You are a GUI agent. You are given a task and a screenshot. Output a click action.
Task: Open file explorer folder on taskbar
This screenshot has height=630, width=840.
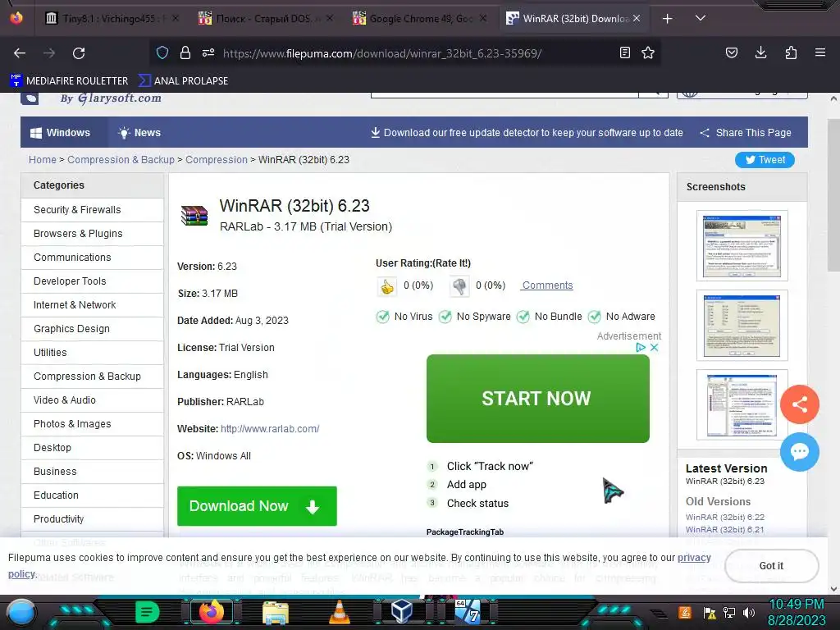coord(276,612)
